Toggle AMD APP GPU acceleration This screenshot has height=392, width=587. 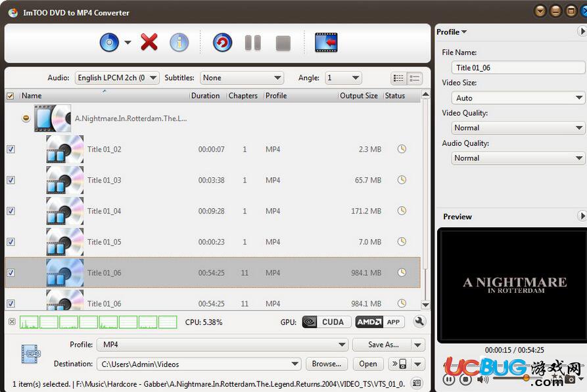(380, 322)
